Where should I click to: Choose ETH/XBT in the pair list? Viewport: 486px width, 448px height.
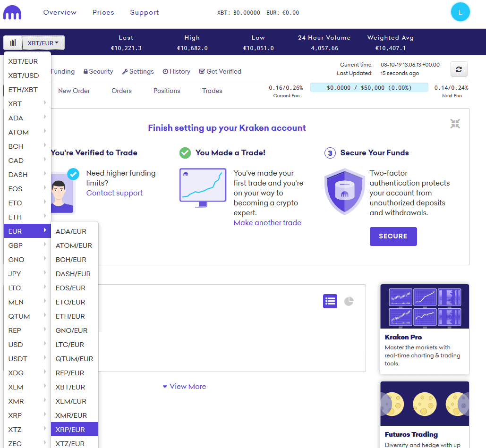pyautogui.click(x=27, y=90)
